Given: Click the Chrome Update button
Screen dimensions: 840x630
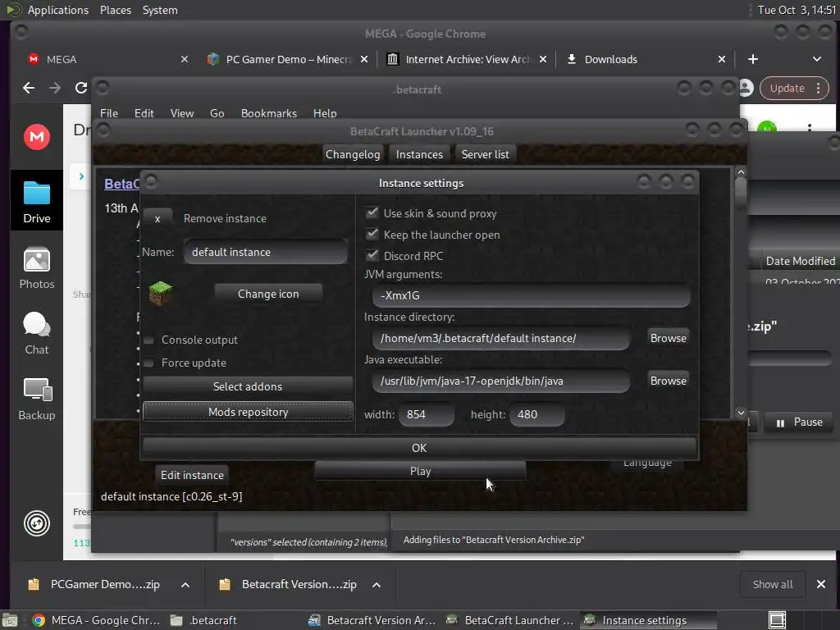Looking at the screenshot, I should 794,88.
